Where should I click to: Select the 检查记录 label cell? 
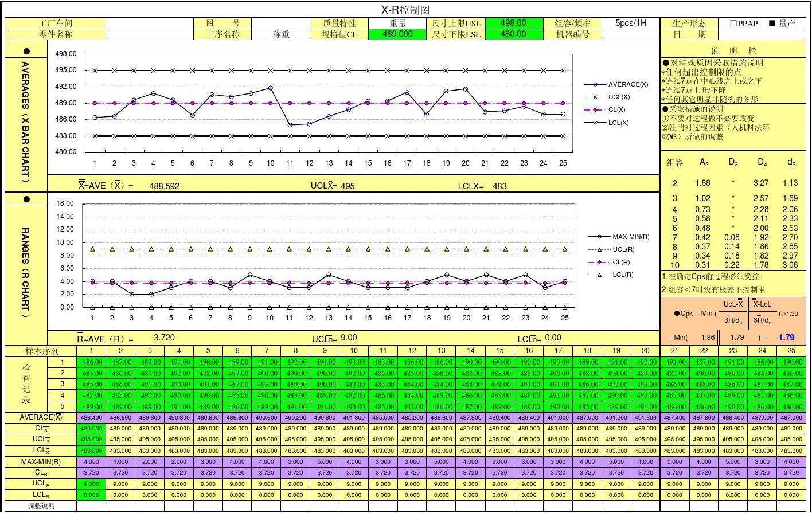[x=26, y=384]
